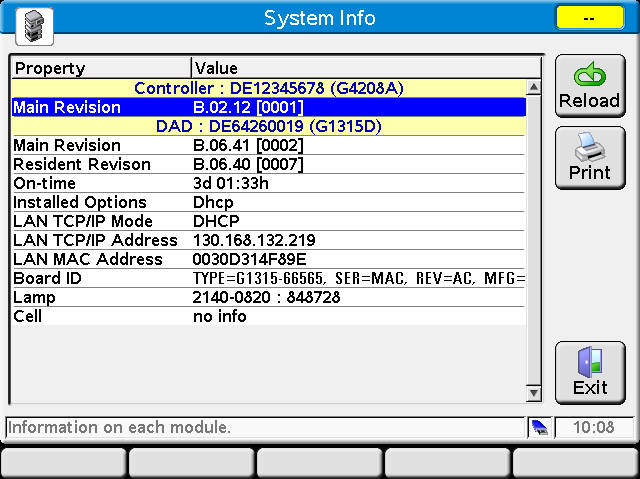This screenshot has height=479, width=640.
Task: Click the Print button
Action: (x=590, y=157)
